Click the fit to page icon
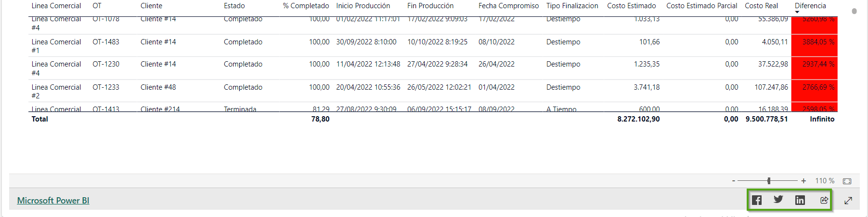The width and height of the screenshot is (868, 217). [x=847, y=181]
